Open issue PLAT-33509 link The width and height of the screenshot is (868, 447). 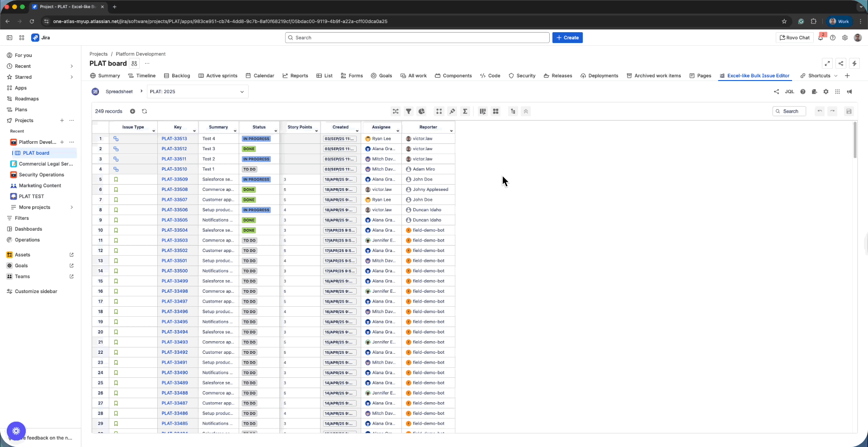[x=175, y=179]
